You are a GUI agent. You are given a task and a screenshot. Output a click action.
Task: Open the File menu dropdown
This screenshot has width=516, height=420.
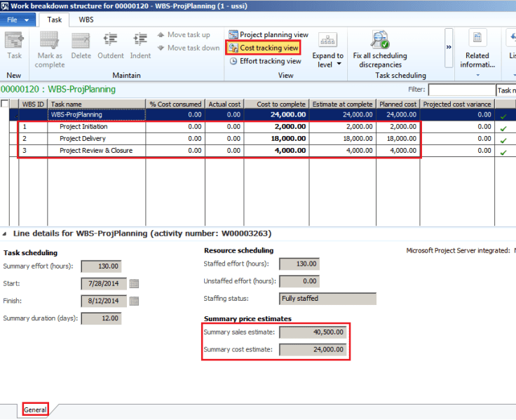18,20
